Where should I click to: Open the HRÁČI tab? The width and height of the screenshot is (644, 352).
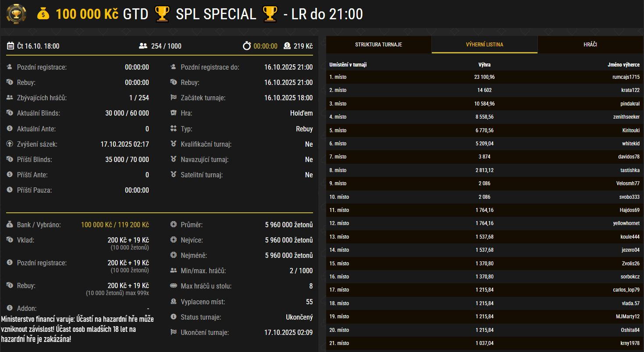[x=591, y=44]
